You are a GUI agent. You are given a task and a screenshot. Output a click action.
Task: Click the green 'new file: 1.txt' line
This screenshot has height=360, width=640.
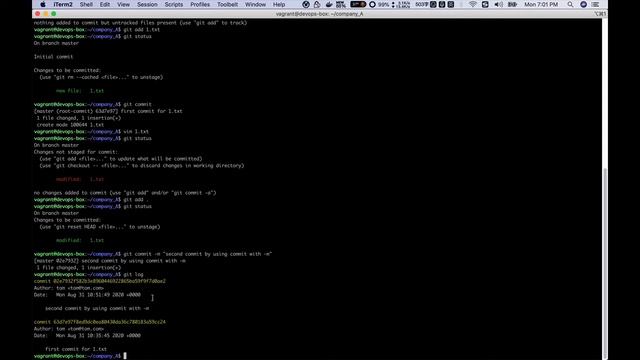click(80, 91)
